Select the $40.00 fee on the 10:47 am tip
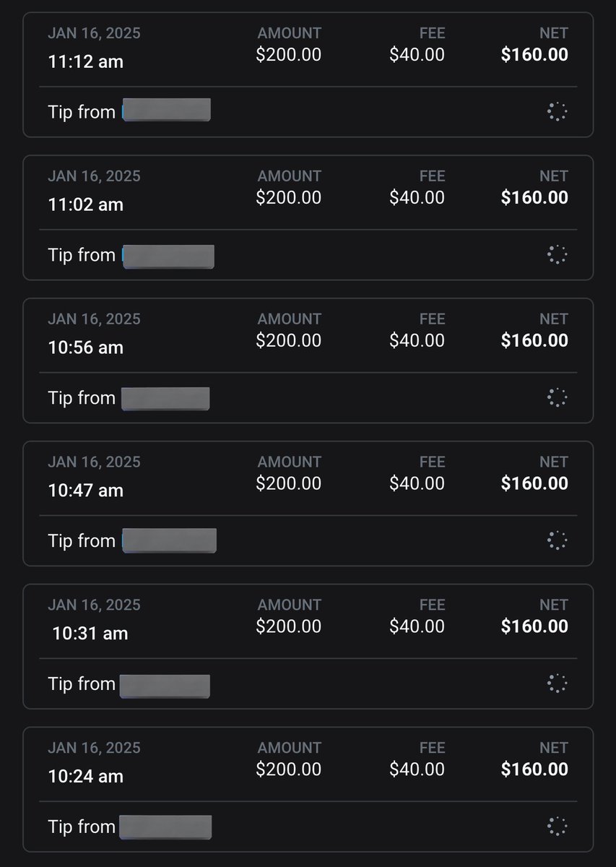The width and height of the screenshot is (616, 867). 417,483
